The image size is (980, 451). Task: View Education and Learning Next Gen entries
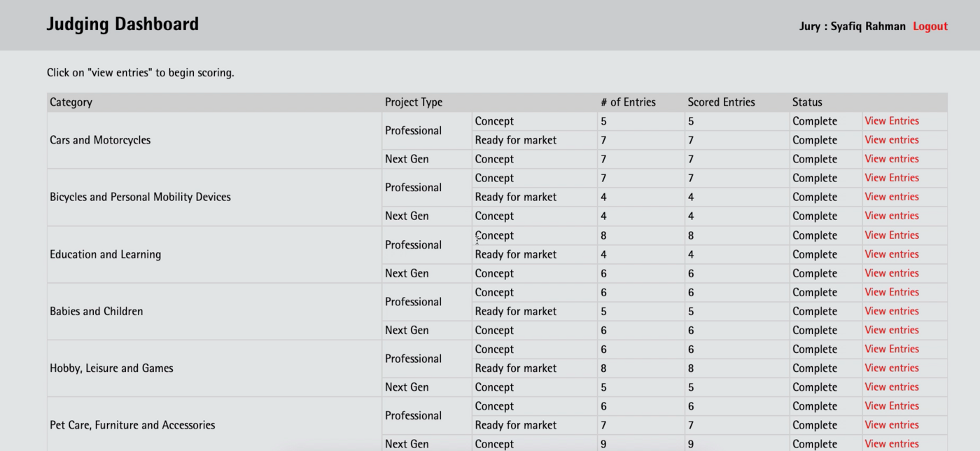[x=891, y=273]
